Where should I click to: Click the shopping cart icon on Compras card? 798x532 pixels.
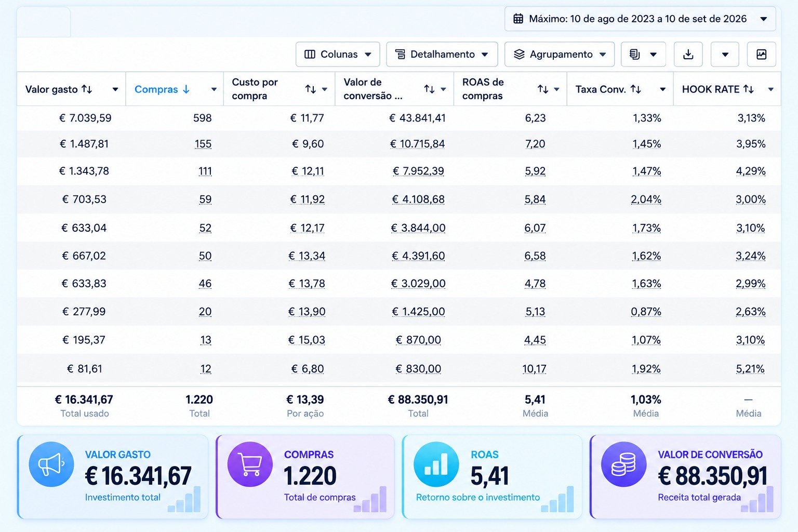click(x=250, y=464)
